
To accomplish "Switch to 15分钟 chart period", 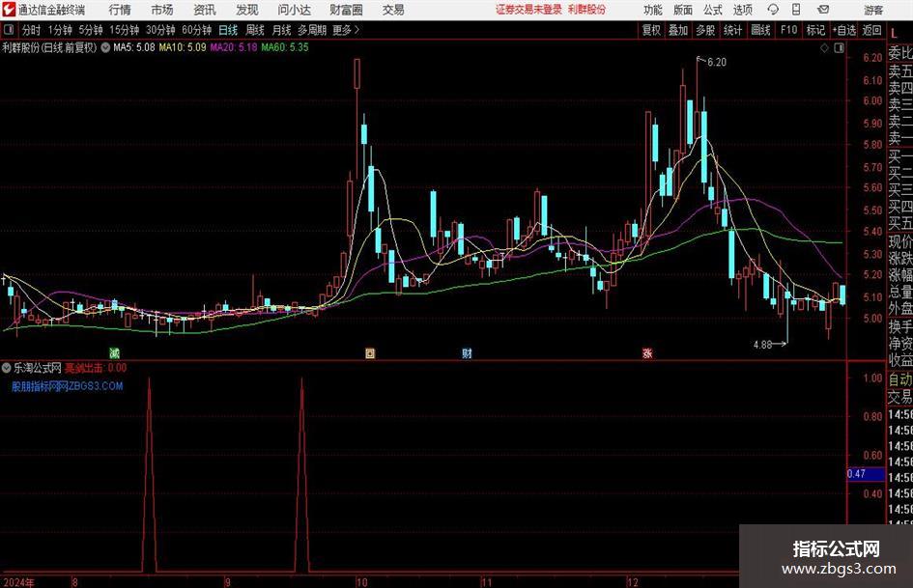I will tap(125, 30).
